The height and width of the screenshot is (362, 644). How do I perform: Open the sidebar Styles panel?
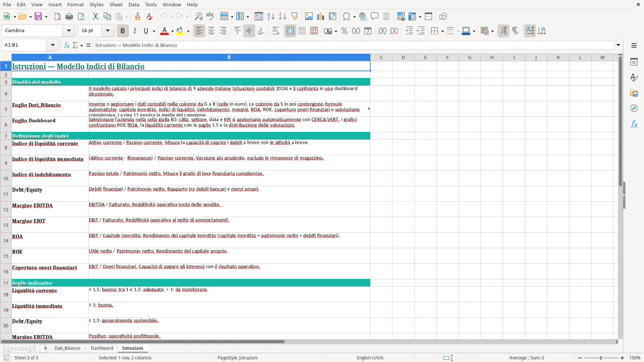coord(634,77)
